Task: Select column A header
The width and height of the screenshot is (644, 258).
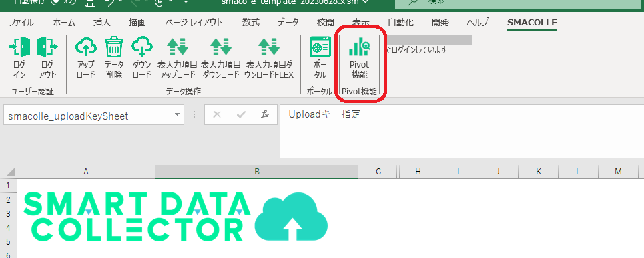Action: 86,172
